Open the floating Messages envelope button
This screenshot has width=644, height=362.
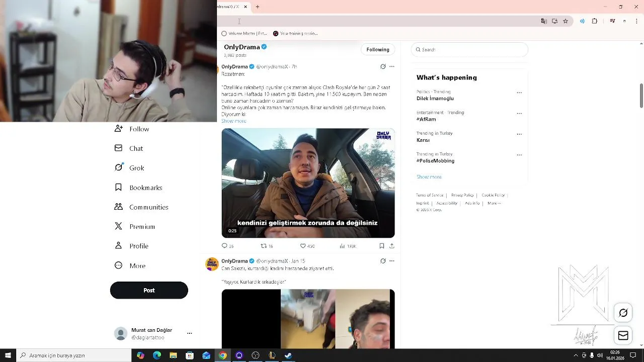[x=623, y=336]
